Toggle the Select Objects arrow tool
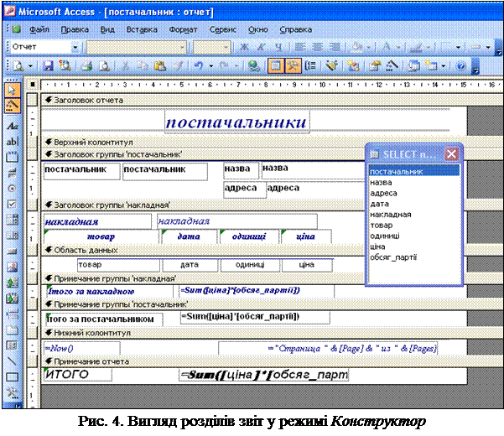 click(x=13, y=90)
